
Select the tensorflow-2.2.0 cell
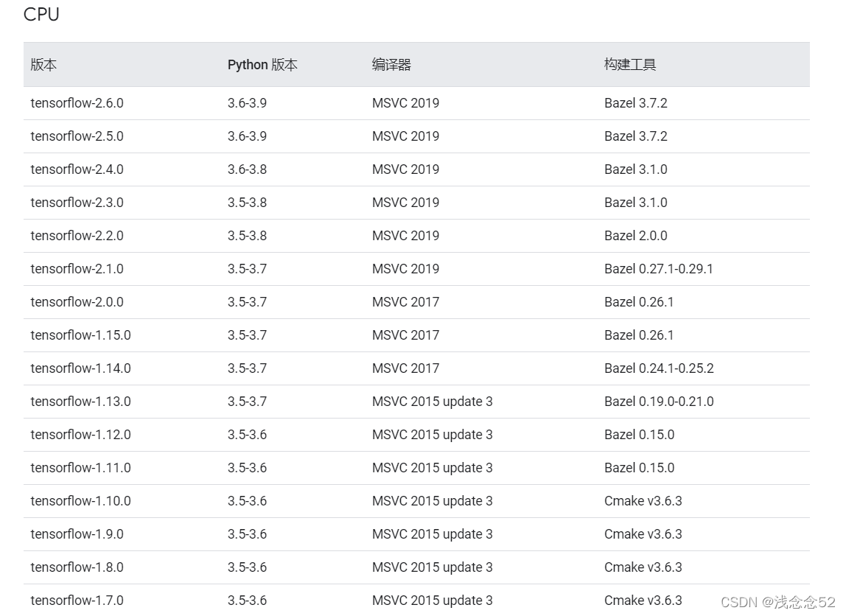click(x=77, y=236)
